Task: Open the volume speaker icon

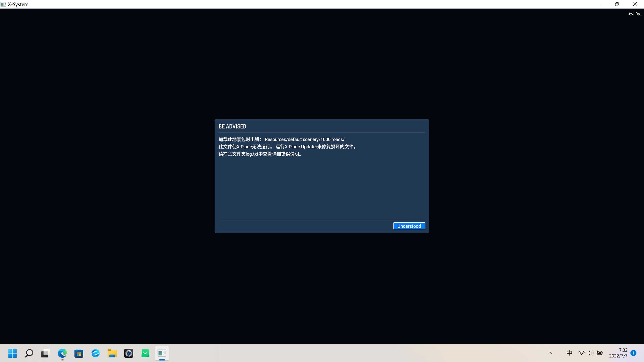Action: (x=590, y=353)
